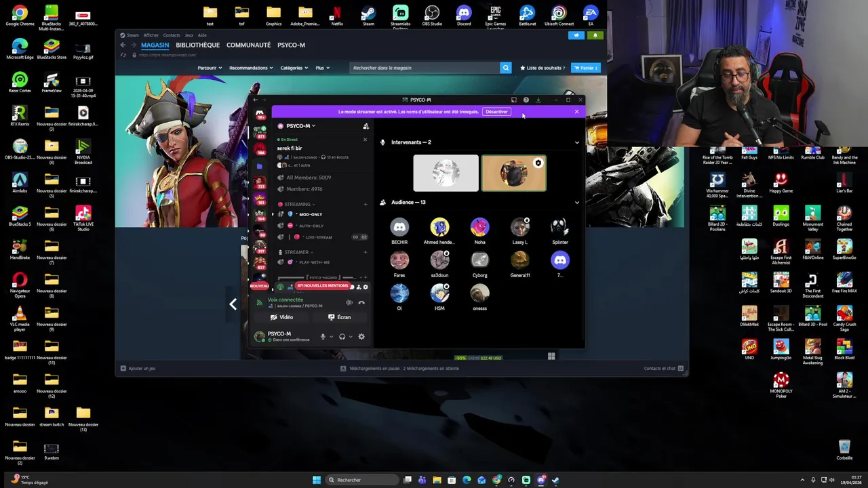Open Discord user settings gear
The image size is (868, 488).
(361, 336)
